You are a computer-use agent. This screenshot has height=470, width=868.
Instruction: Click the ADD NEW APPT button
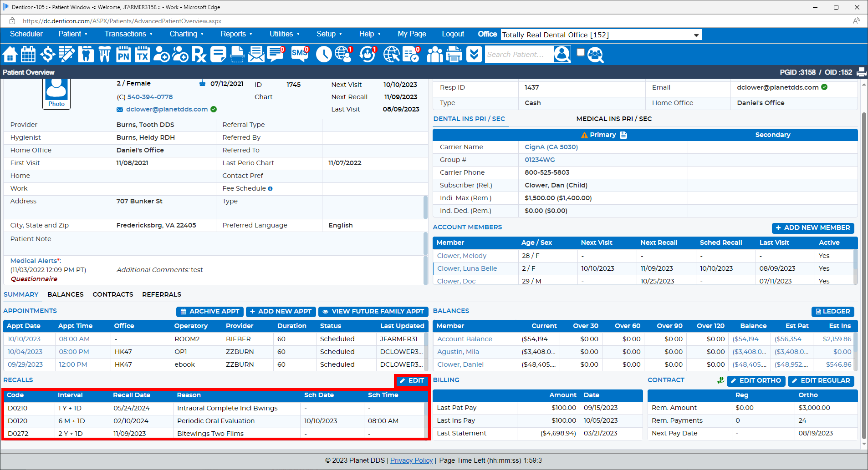[x=281, y=312]
